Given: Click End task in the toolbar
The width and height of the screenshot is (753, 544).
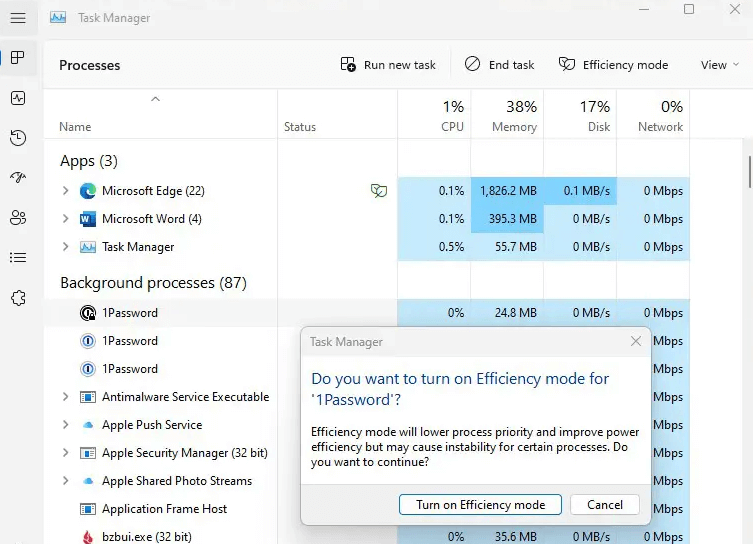Looking at the screenshot, I should (x=499, y=65).
